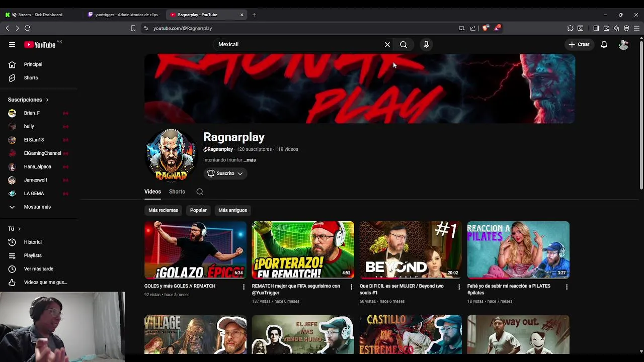Start voice search with microphone icon
Image resolution: width=644 pixels, height=362 pixels.
pyautogui.click(x=426, y=45)
